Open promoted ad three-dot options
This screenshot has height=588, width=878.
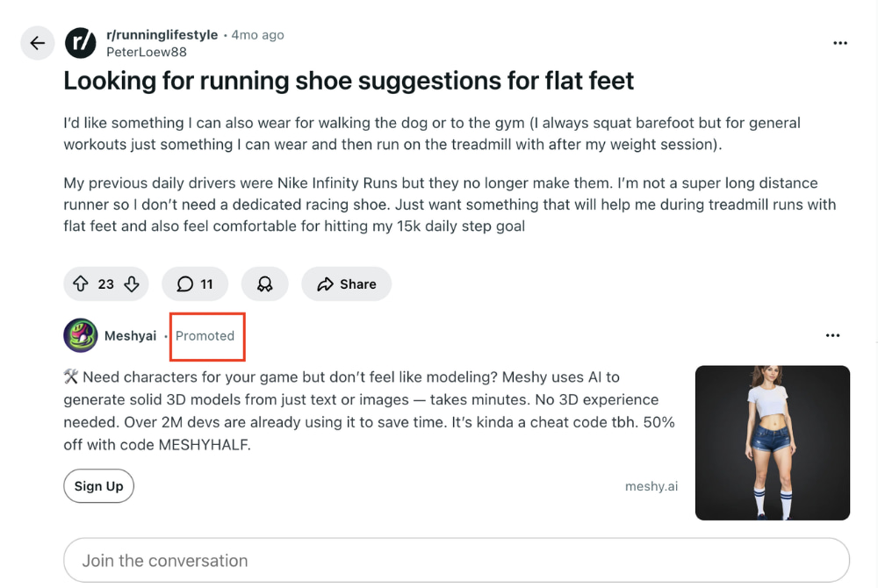(832, 335)
